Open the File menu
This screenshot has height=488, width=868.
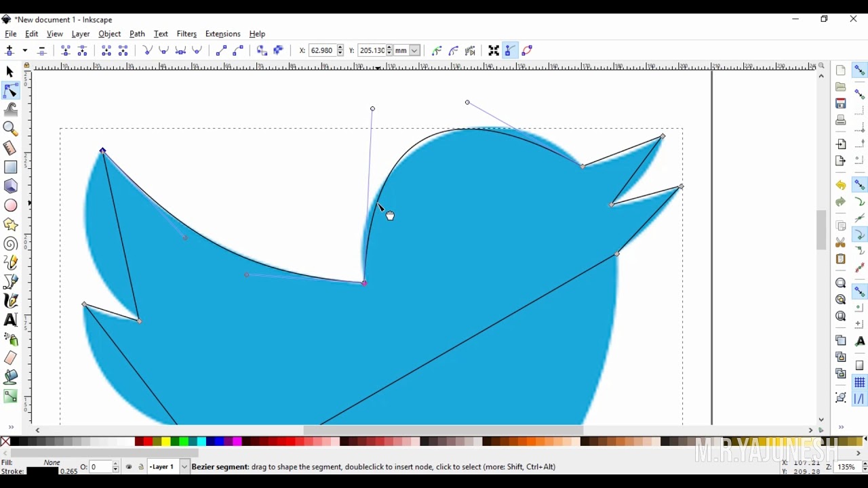[x=11, y=34]
